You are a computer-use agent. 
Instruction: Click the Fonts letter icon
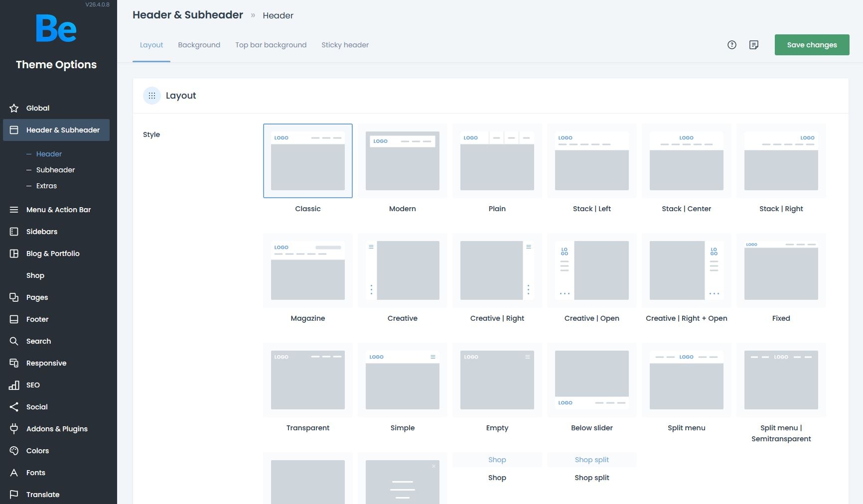14,473
